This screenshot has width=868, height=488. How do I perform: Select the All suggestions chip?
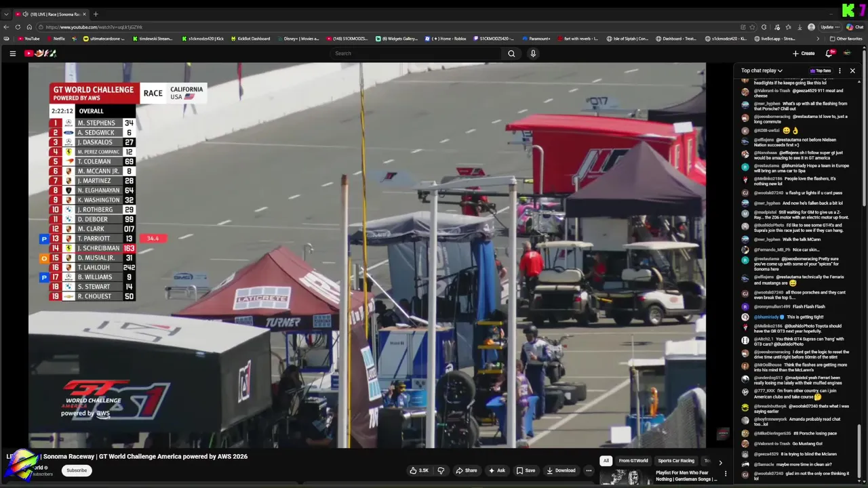(x=606, y=461)
